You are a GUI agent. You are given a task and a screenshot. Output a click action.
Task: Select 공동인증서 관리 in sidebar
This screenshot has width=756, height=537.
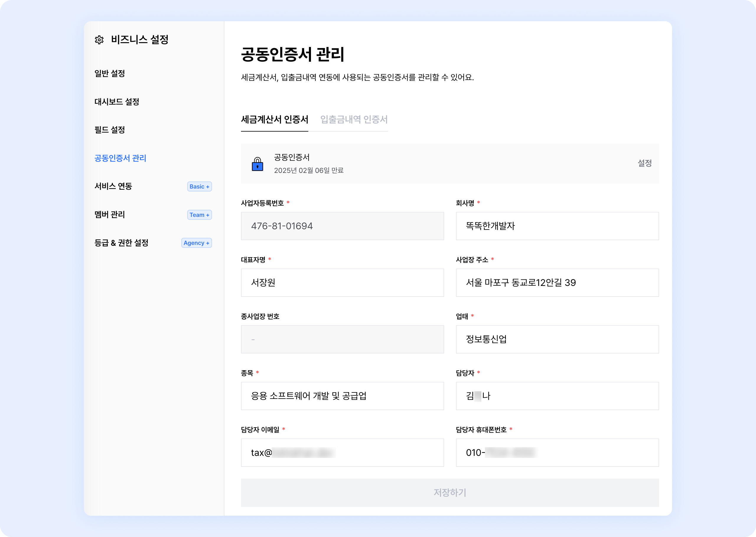pyautogui.click(x=120, y=158)
